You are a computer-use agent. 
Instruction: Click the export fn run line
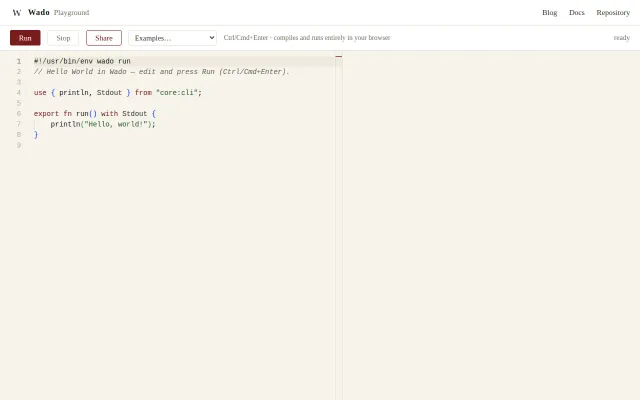pos(95,114)
